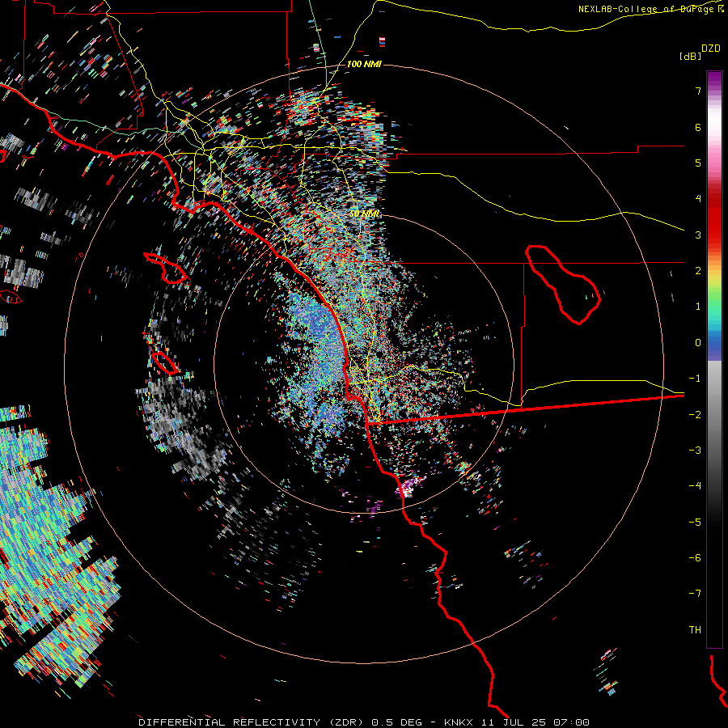This screenshot has width=728, height=728.
Task: Click the 2 value on the scale
Action: coord(698,271)
